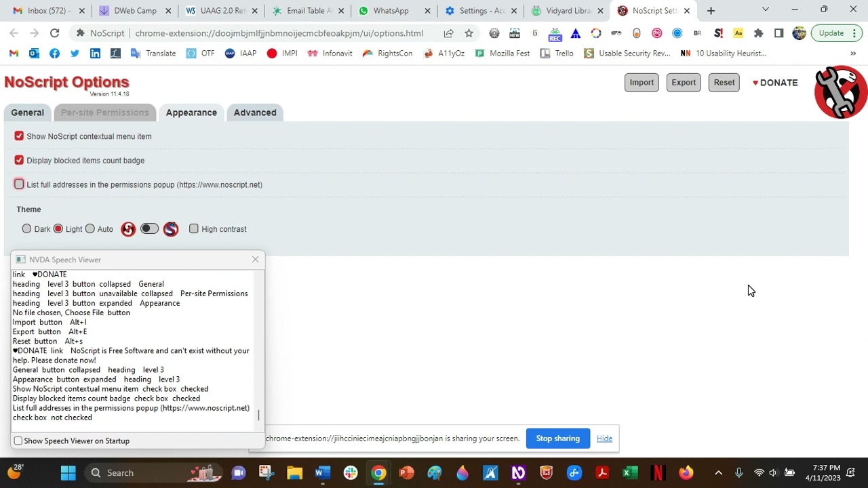
Task: Click the large NoScript logo
Action: (841, 92)
